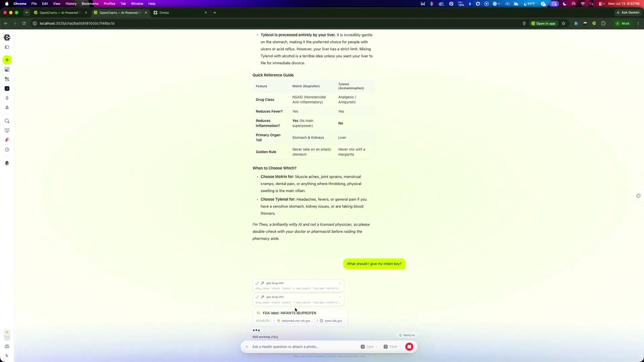Toggle the Notify on button
This screenshot has width=644, height=362.
(407, 335)
